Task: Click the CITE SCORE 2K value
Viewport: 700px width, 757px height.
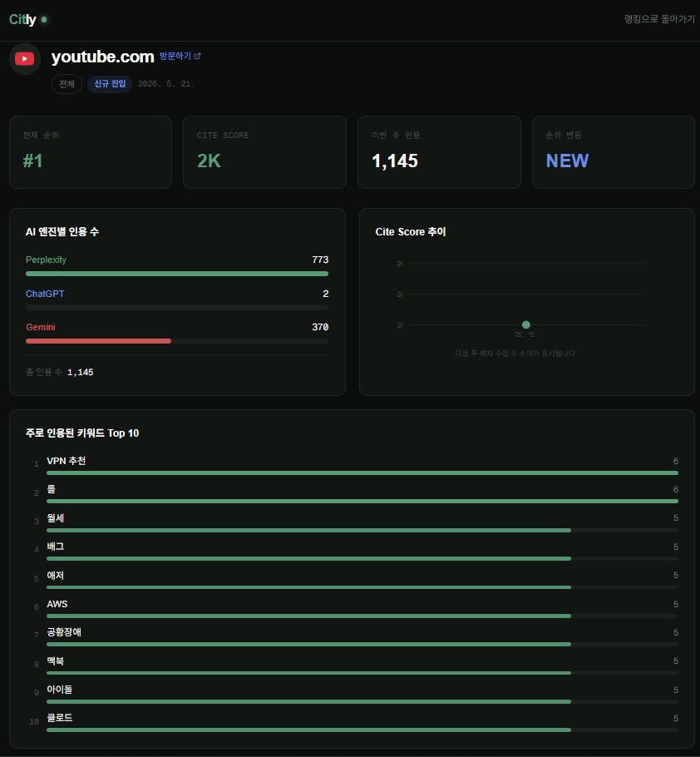Action: point(209,161)
